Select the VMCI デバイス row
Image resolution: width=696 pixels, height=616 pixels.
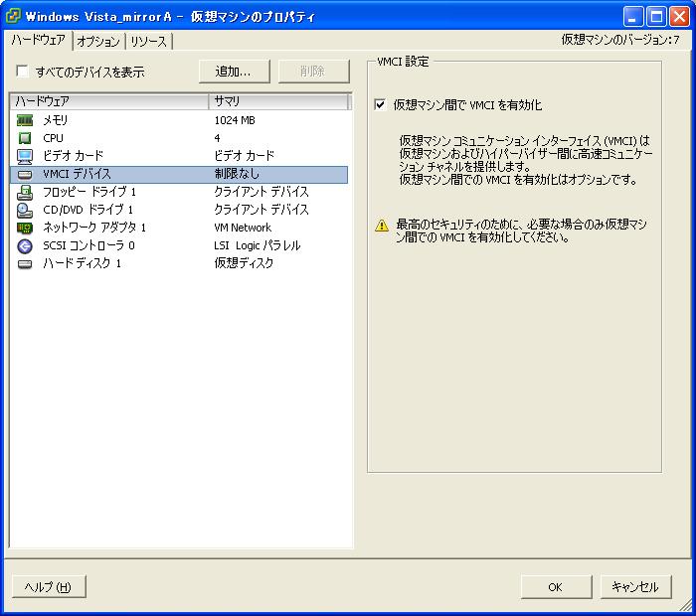[179, 174]
